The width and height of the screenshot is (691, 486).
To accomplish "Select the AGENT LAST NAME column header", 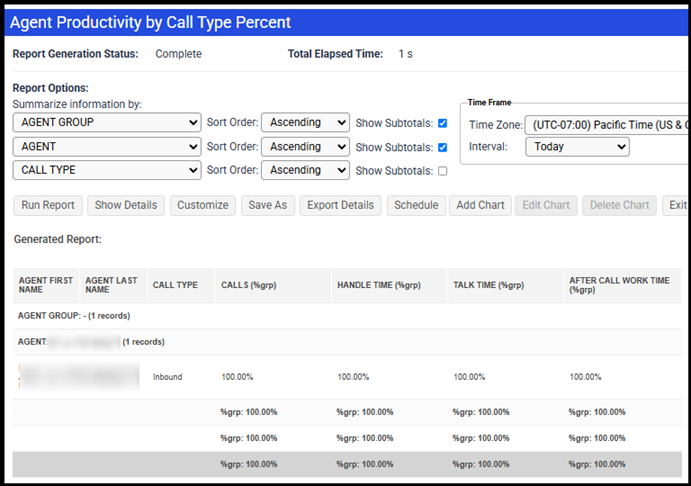I will (113, 286).
